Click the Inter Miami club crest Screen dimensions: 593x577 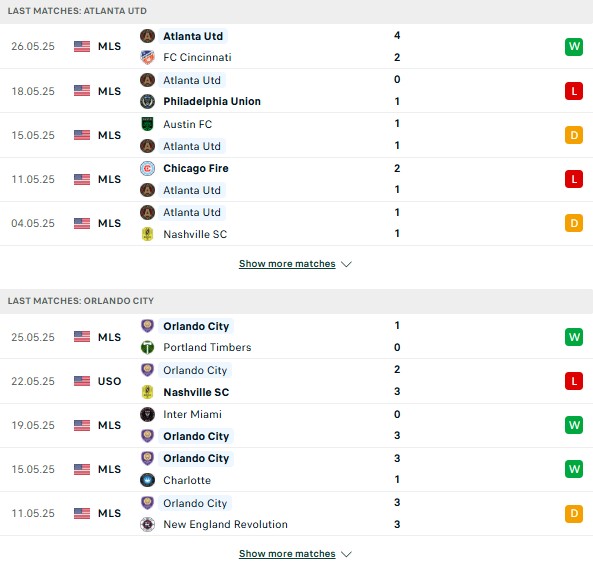click(147, 414)
